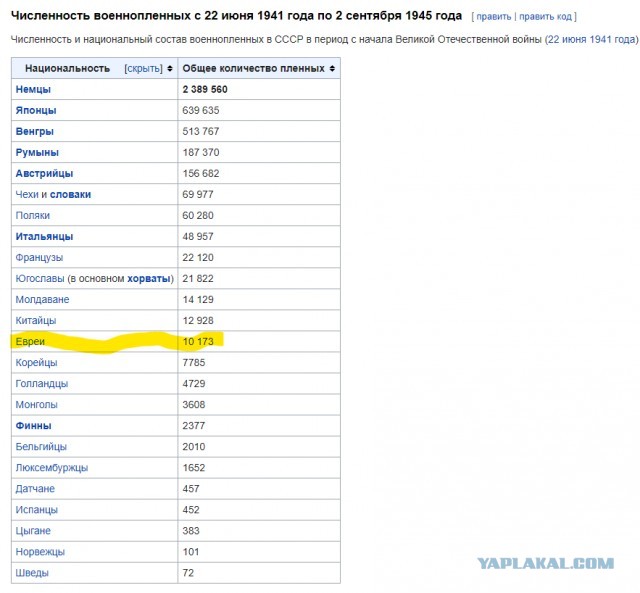Select the value 22 120
Screen dimensions: 640x593
coord(198,258)
